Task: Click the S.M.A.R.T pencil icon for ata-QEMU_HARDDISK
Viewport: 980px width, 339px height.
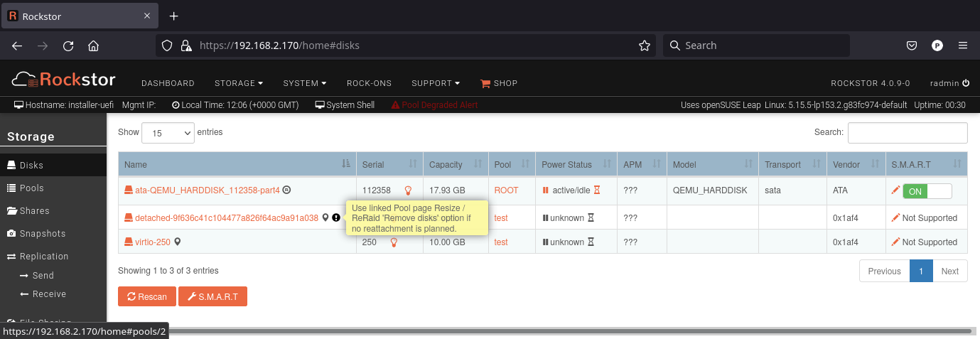Action: [x=895, y=190]
